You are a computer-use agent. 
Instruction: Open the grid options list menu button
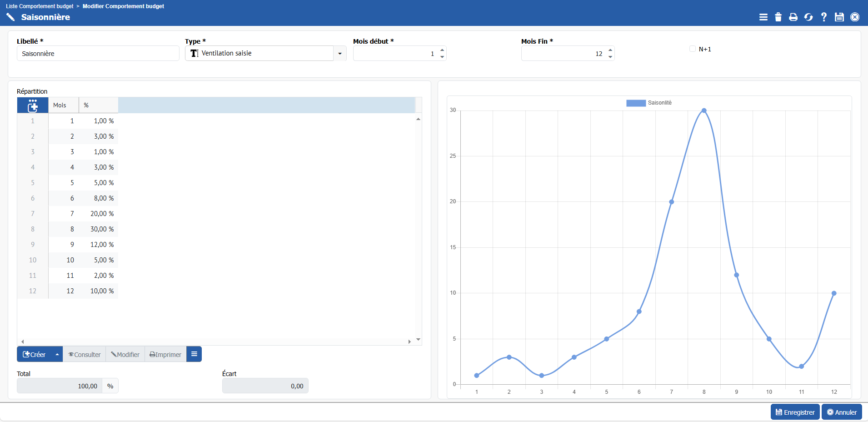[194, 354]
